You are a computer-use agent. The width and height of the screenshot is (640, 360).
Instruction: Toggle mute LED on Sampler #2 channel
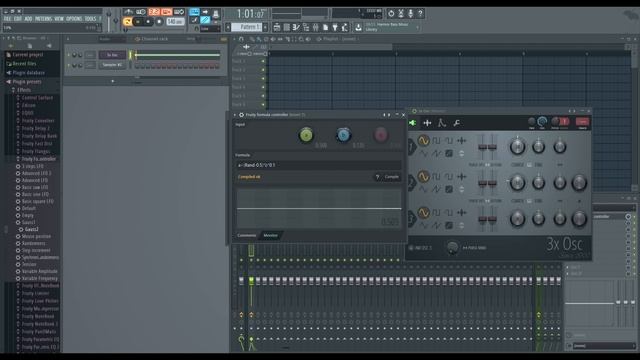click(x=69, y=65)
